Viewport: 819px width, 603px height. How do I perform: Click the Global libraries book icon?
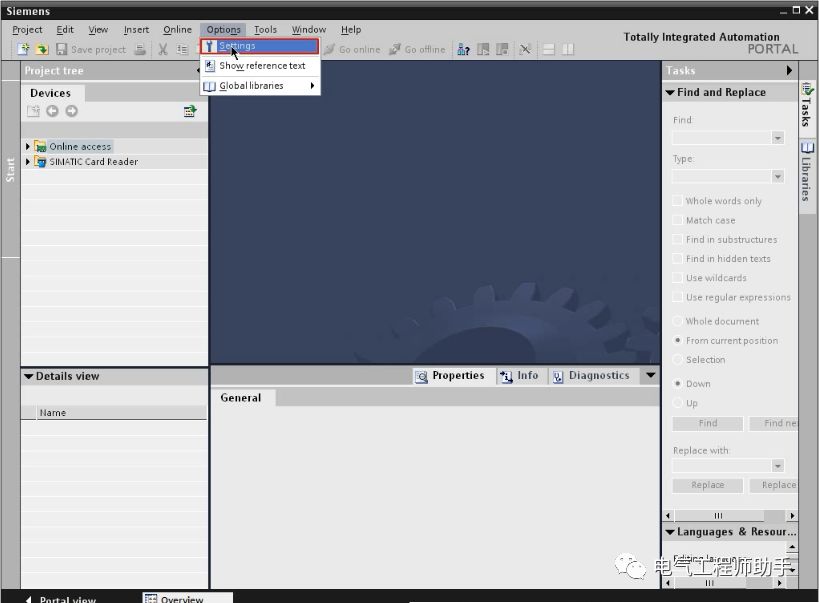coord(209,86)
